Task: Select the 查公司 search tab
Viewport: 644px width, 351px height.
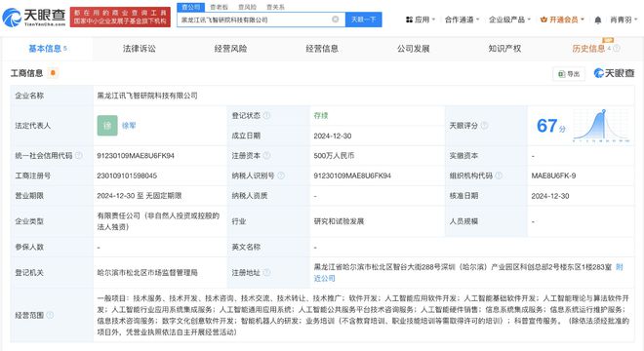Action: point(190,7)
